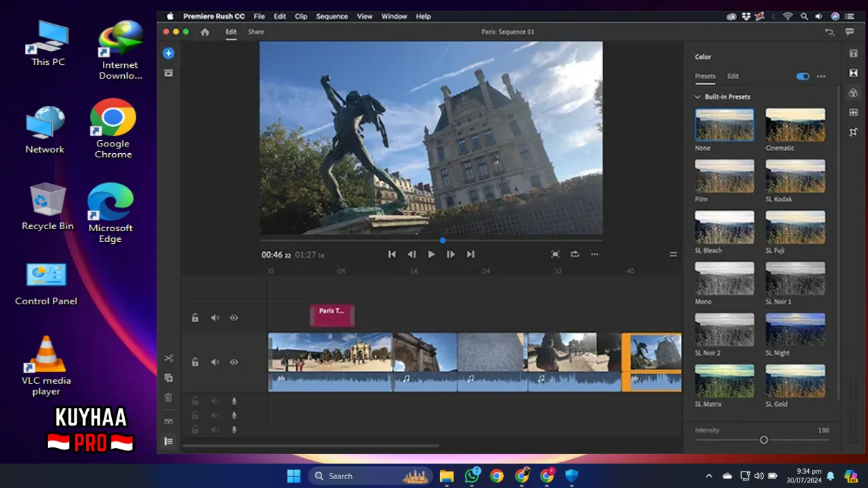Select the scissors split tool
The height and width of the screenshot is (488, 868).
point(169,358)
